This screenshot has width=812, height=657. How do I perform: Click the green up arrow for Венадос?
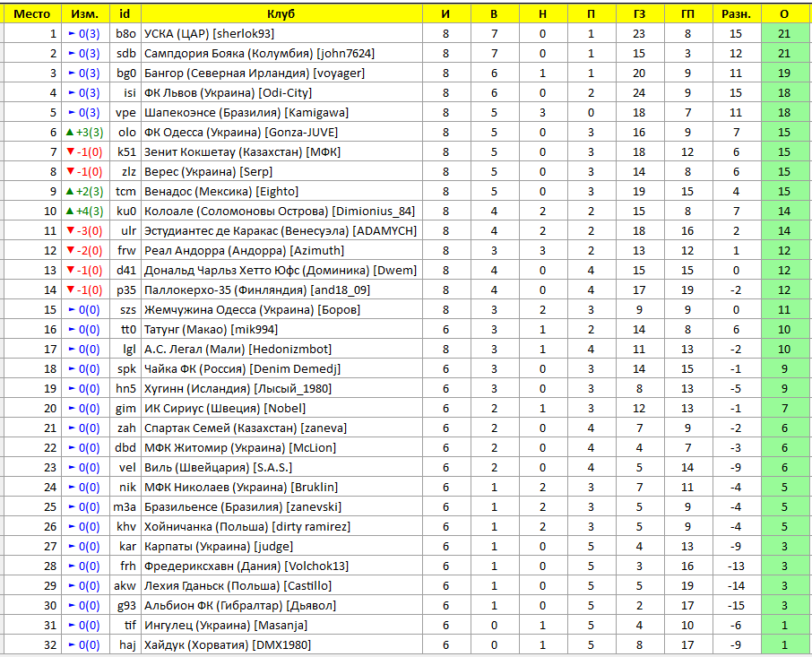[x=71, y=191]
